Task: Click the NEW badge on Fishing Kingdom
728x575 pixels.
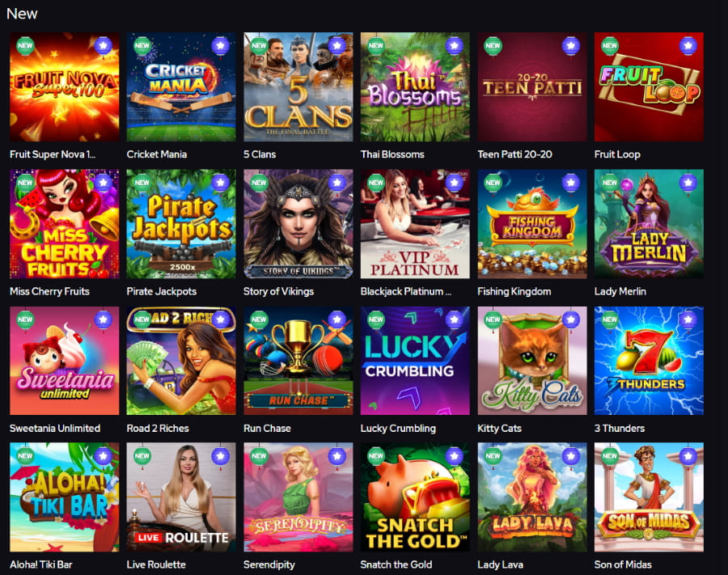Action: click(x=493, y=183)
